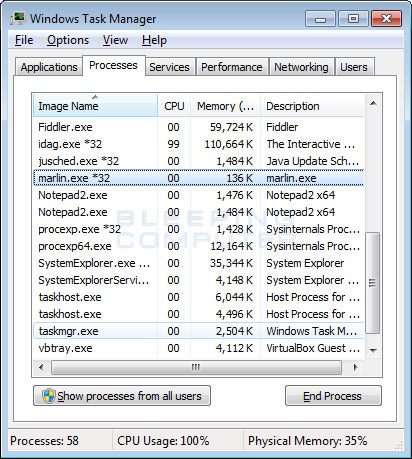Open the Options menu
The height and width of the screenshot is (459, 412).
(68, 40)
